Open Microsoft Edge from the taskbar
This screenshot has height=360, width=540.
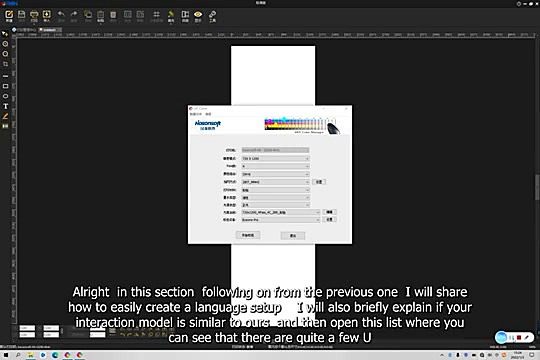tap(55, 355)
